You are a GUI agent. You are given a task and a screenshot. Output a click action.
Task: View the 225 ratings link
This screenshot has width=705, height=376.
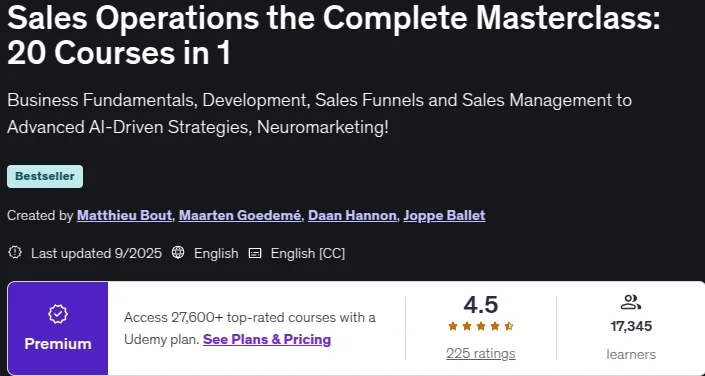[x=481, y=354]
